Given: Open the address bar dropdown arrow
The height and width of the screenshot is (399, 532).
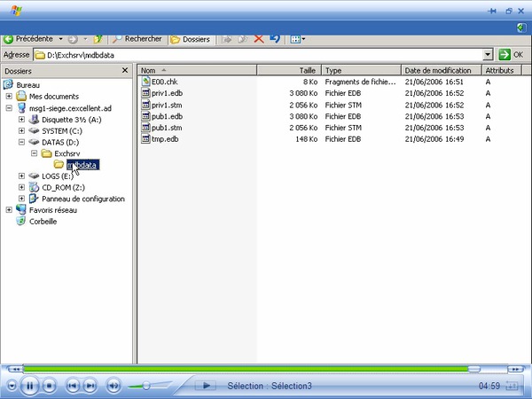Looking at the screenshot, I should pos(488,55).
